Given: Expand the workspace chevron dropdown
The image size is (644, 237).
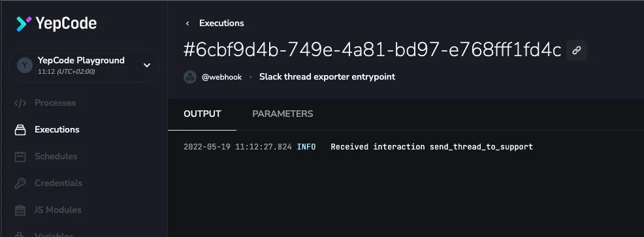Looking at the screenshot, I should tap(146, 65).
